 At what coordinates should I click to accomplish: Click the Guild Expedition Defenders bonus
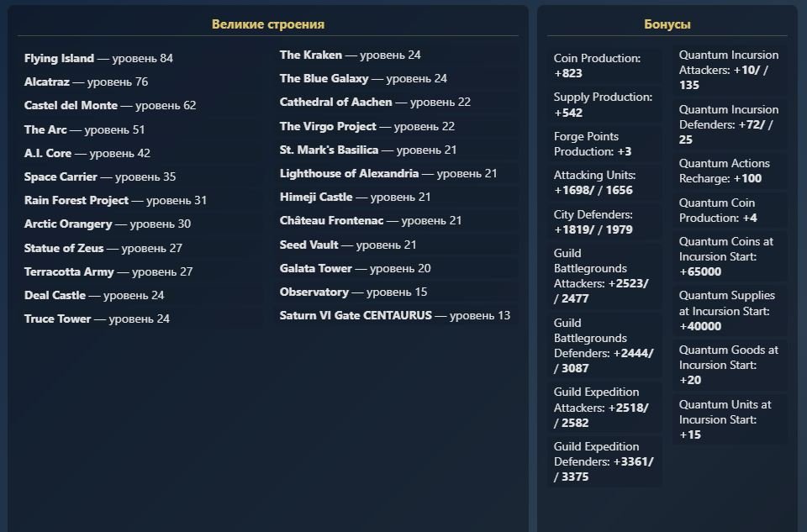point(604,461)
